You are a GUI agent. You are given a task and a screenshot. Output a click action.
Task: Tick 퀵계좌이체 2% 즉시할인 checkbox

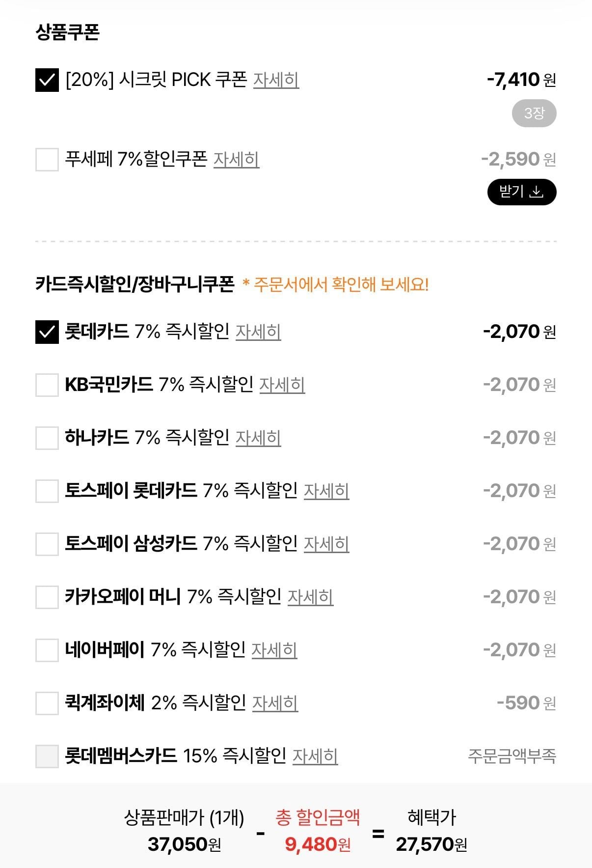pos(47,703)
